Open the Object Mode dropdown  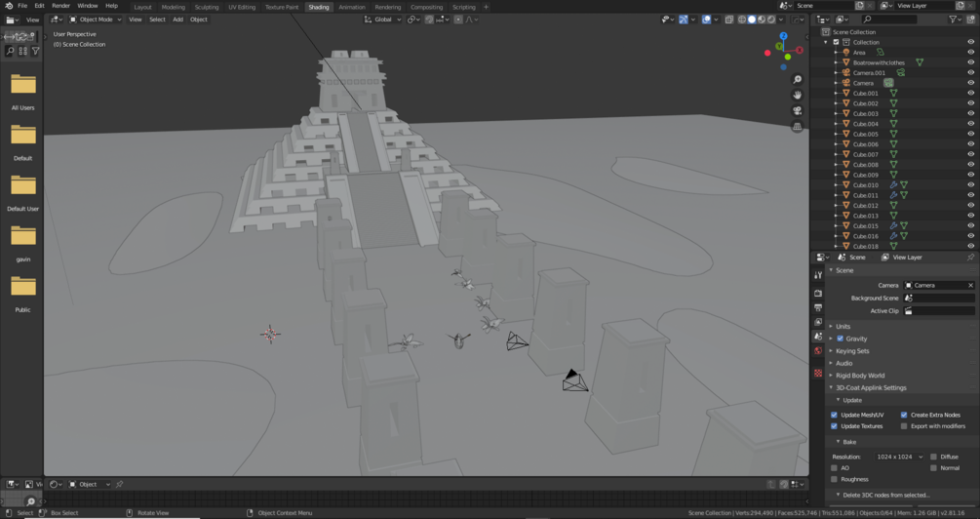tap(95, 20)
